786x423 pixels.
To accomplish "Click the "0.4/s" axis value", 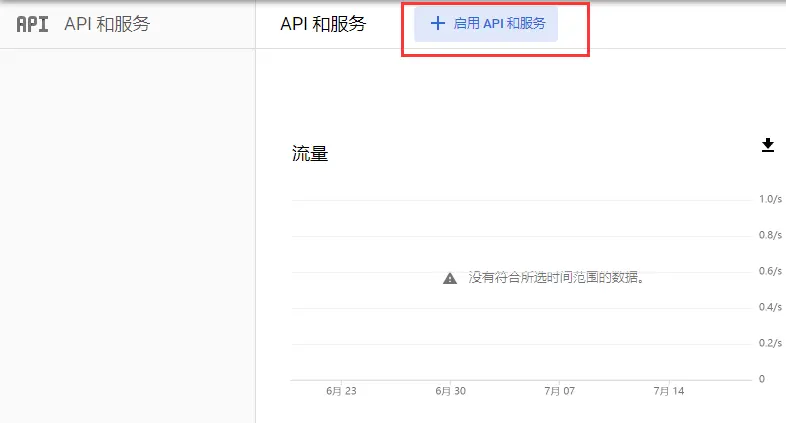I will click(770, 307).
